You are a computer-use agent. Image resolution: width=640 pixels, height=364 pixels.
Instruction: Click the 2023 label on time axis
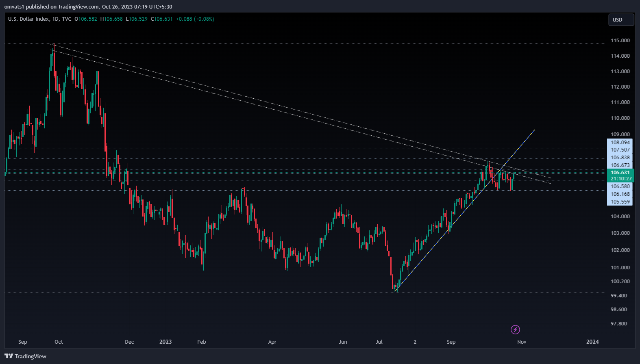pyautogui.click(x=165, y=342)
